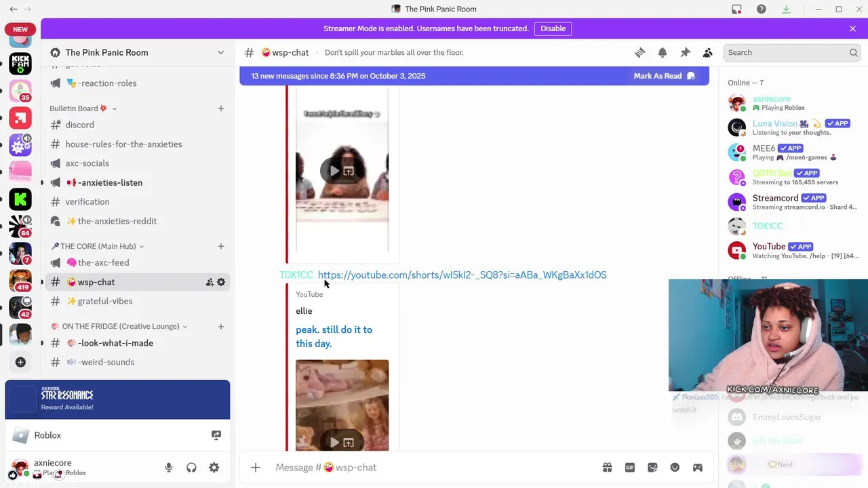The image size is (868, 488).
Task: Click the search magnifier icon
Action: [853, 52]
